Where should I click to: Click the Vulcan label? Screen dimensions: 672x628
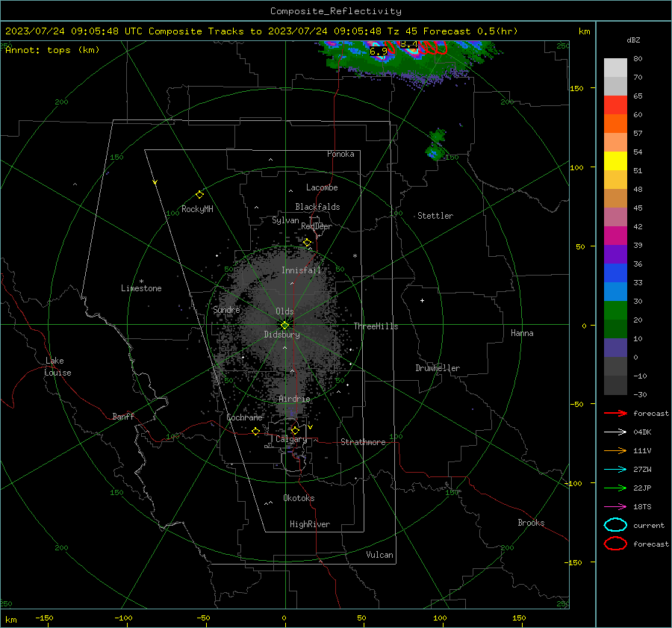(x=379, y=555)
